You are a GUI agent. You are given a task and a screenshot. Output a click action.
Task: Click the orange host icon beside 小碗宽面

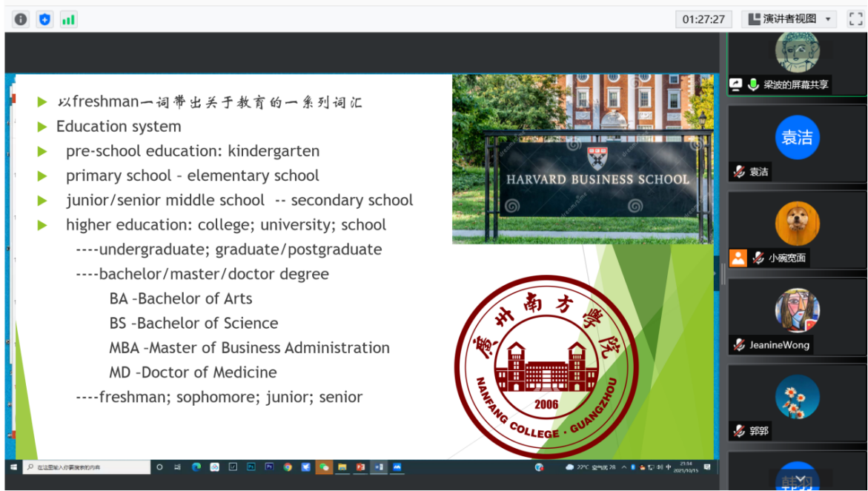[x=738, y=258]
